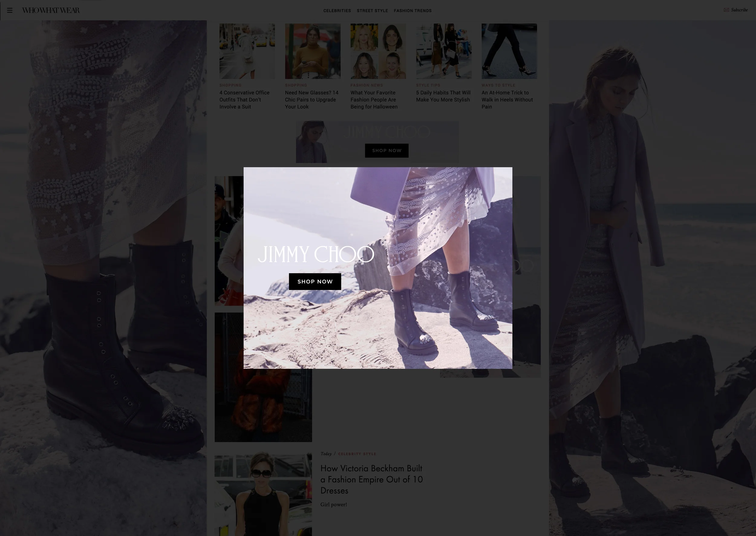Viewport: 756px width, 536px height.
Task: Click Shop Now in Jimmy Choo popup
Action: pos(315,282)
